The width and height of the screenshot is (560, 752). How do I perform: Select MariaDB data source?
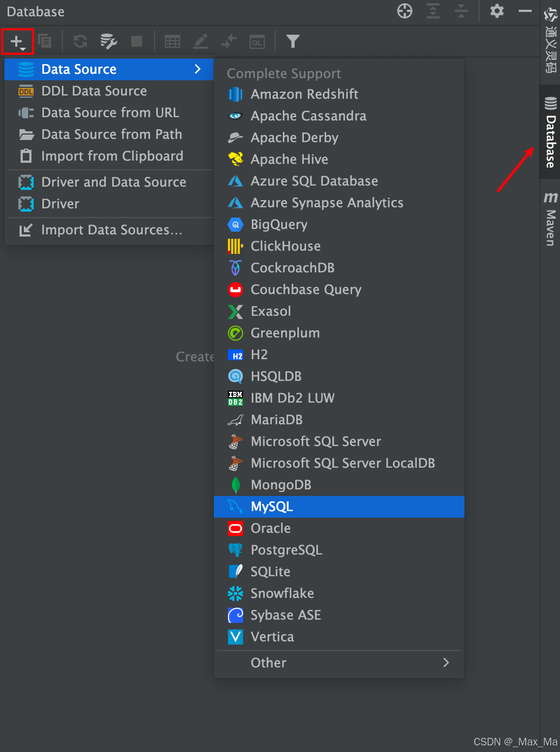(339, 420)
